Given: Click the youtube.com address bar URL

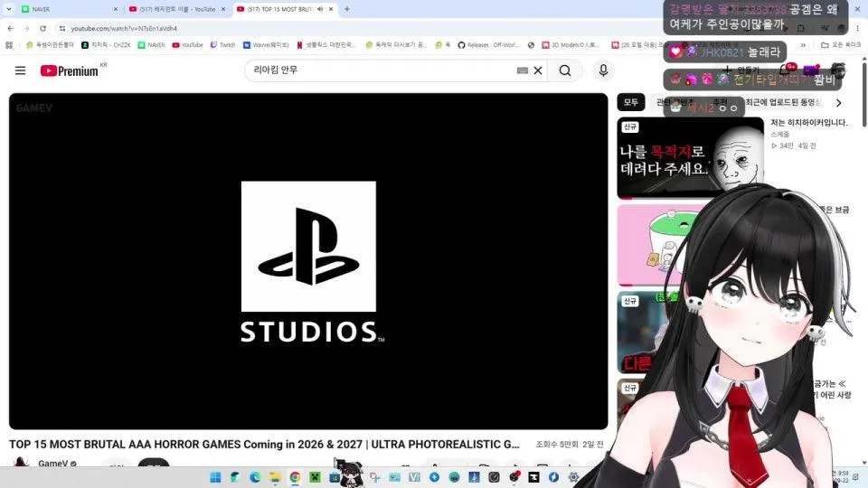Looking at the screenshot, I should pos(124,28).
